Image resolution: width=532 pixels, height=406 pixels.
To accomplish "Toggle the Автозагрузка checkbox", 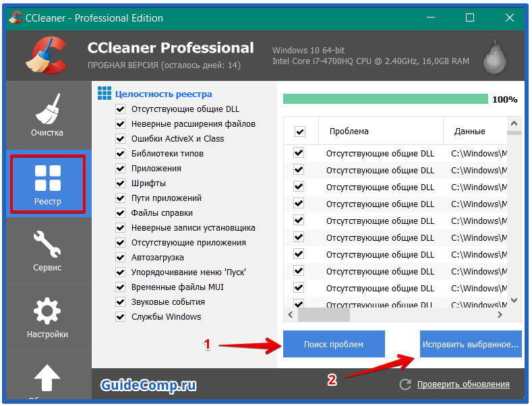I will pyautogui.click(x=120, y=258).
